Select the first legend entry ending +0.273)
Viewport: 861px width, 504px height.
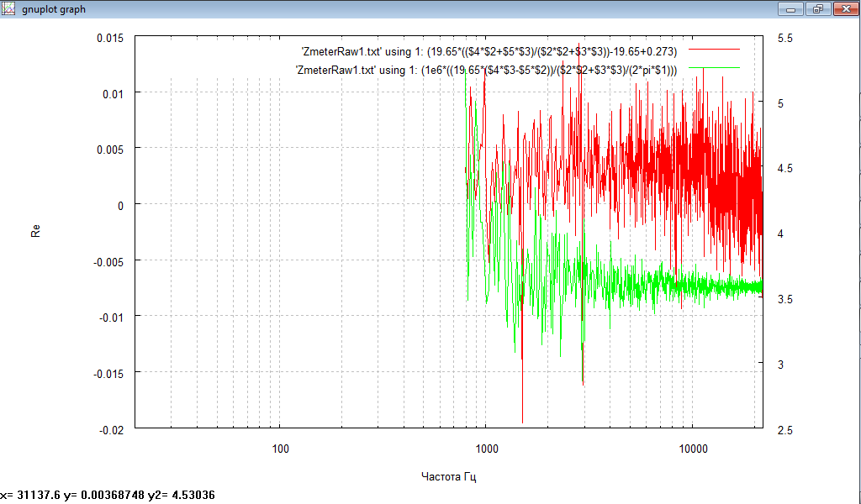489,51
